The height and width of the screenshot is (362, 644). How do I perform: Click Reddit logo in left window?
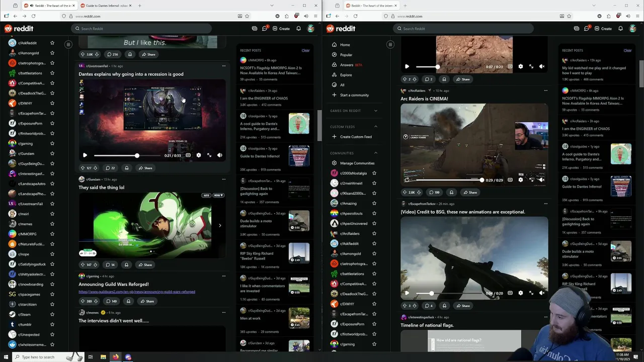click(19, 29)
